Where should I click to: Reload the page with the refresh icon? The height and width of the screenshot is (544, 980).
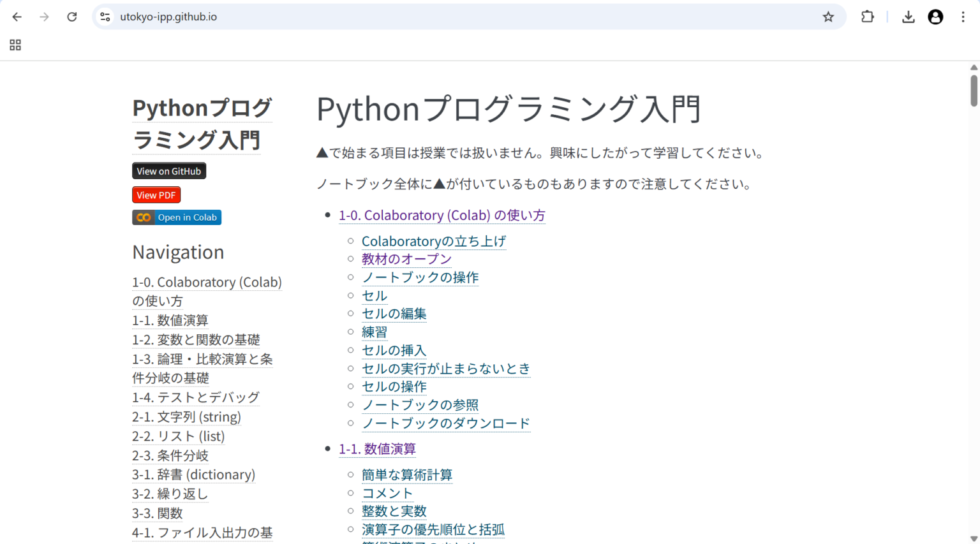click(x=71, y=17)
